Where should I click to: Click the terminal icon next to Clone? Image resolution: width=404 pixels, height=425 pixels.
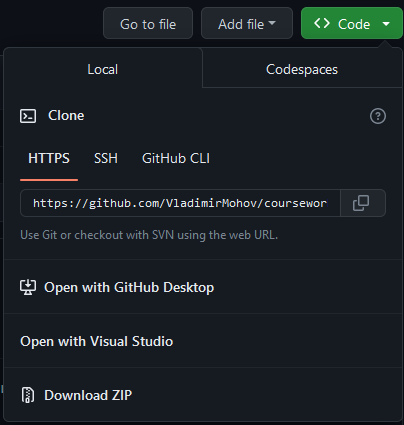(28, 116)
